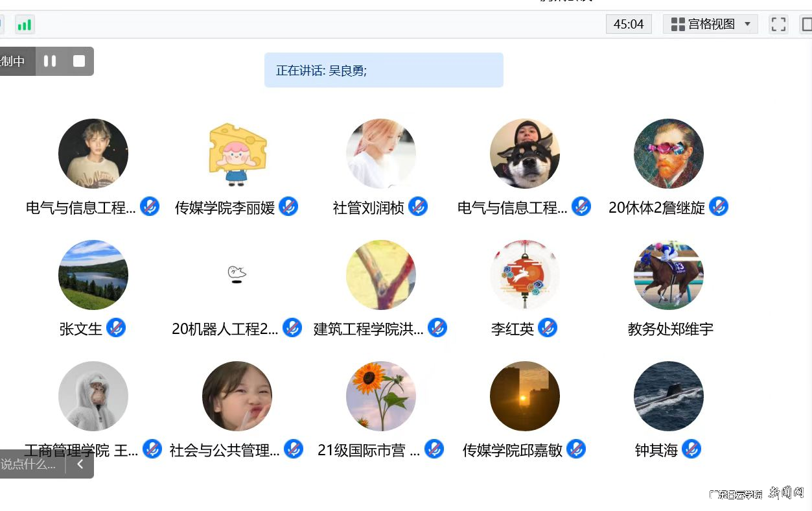Image resolution: width=812 pixels, height=511 pixels.
Task: Stop the recording with the stop icon
Action: coord(78,61)
